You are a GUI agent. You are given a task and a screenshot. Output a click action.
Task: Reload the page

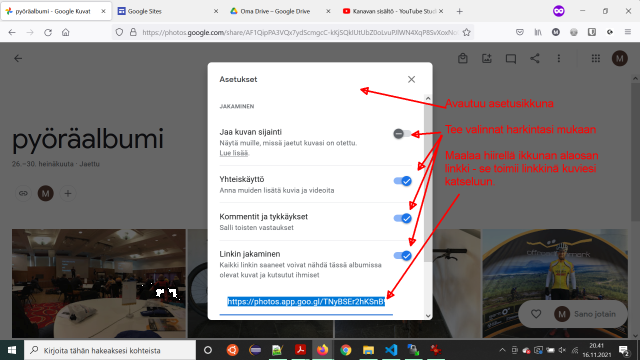pos(48,32)
